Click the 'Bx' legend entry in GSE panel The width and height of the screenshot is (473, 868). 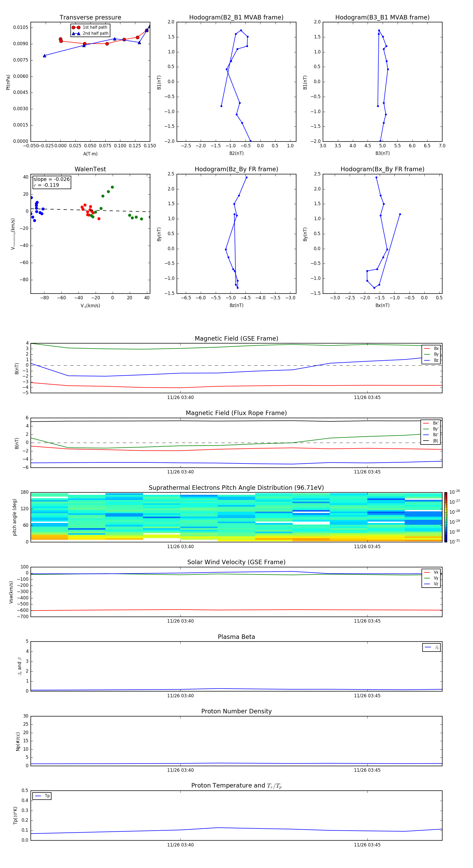tap(431, 349)
